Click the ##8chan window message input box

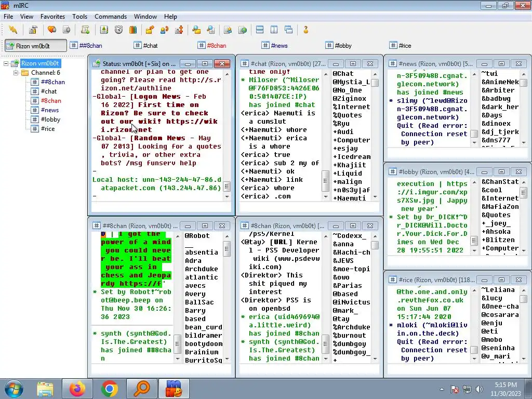(x=161, y=369)
